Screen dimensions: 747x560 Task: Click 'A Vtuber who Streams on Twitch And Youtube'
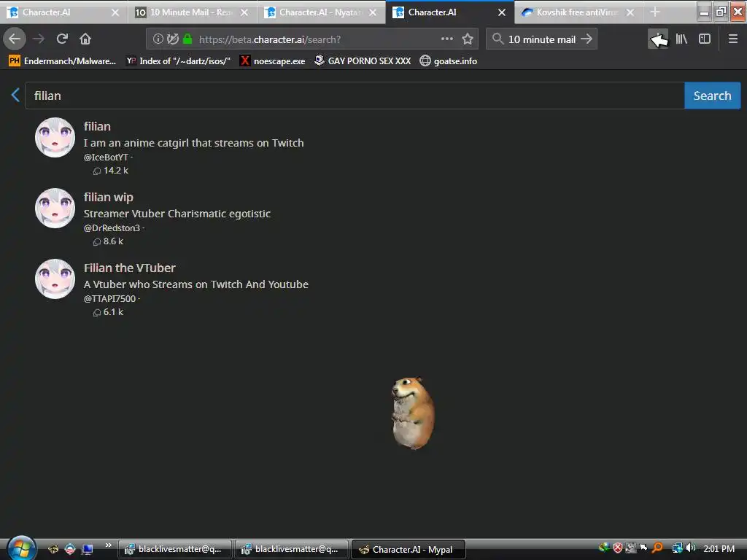196,284
